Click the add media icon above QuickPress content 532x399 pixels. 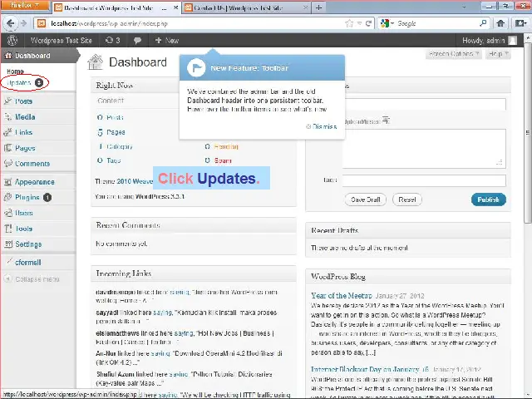(386, 120)
